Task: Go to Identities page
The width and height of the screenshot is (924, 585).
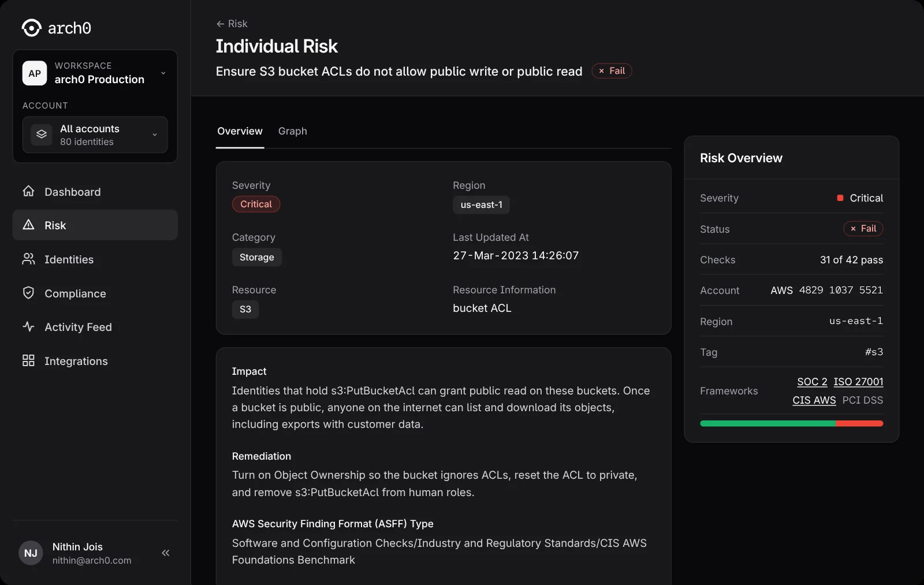Action: tap(95, 259)
